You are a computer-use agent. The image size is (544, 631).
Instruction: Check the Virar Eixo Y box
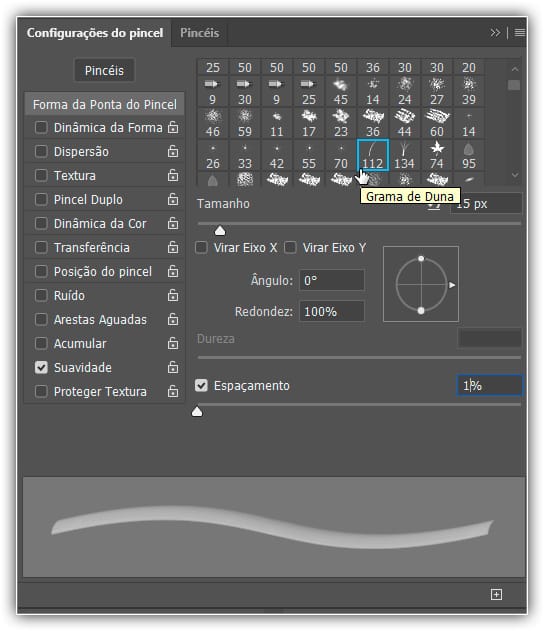[290, 247]
